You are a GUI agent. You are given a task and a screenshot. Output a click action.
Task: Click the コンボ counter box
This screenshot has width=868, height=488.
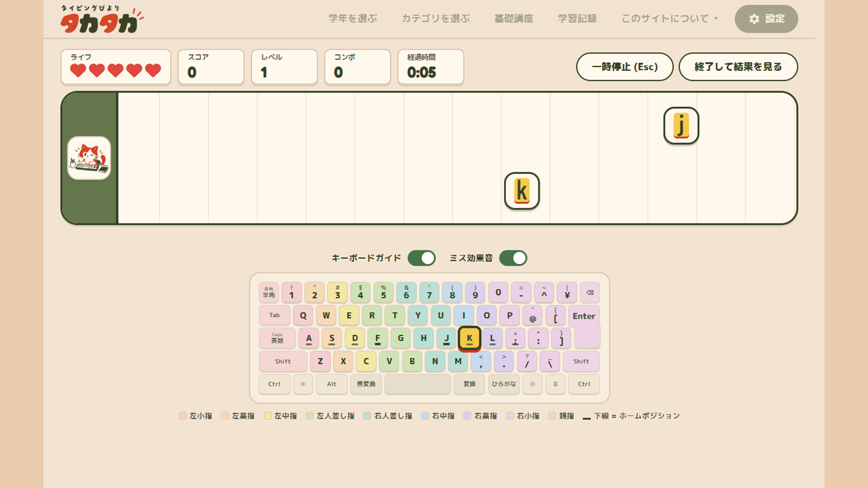(358, 67)
